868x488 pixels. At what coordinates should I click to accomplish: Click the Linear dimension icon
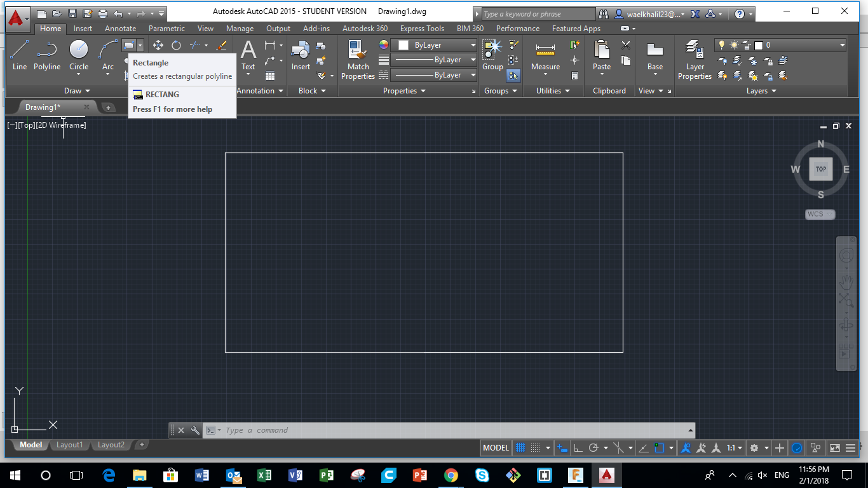[x=270, y=45]
